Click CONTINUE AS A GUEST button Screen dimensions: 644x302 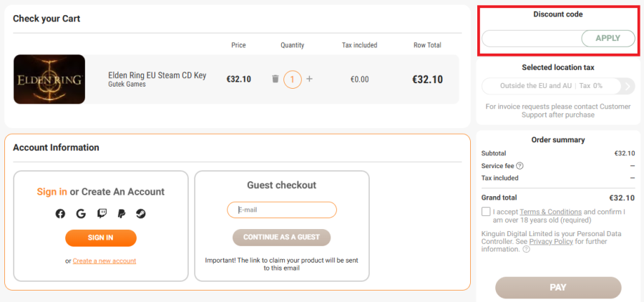point(281,238)
